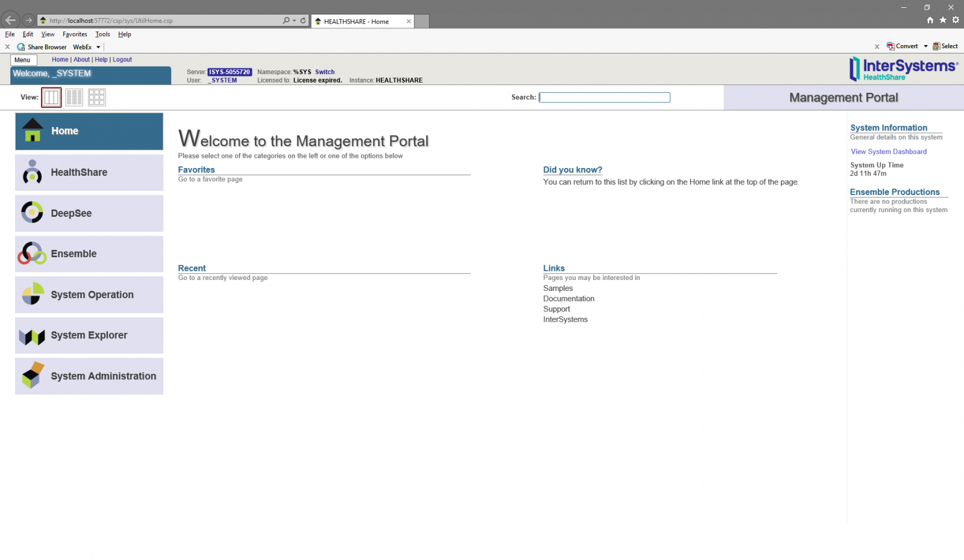Image resolution: width=964 pixels, height=560 pixels.
Task: Click the Select toolbar button
Action: pos(945,46)
